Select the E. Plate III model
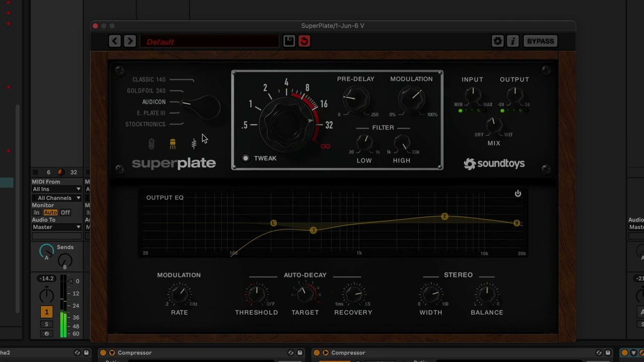 (x=151, y=113)
